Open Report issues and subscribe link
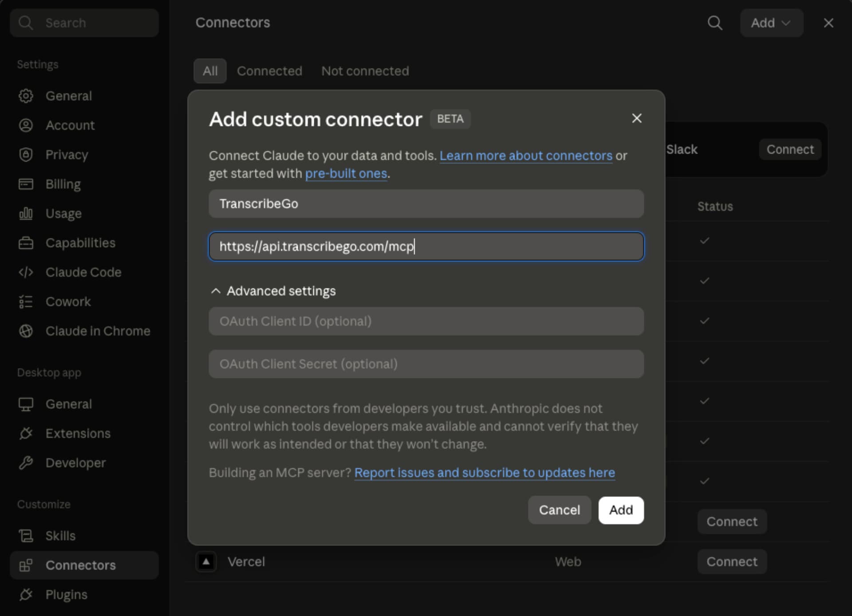Viewport: 852px width, 616px height. pos(485,472)
